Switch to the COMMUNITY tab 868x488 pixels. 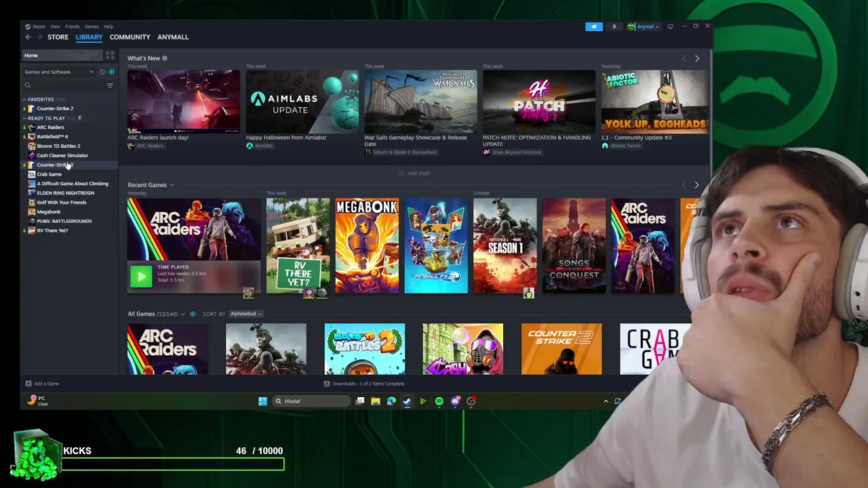tap(130, 37)
